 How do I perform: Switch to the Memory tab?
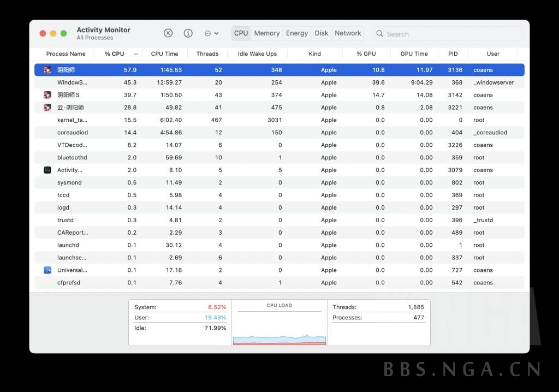coord(266,33)
